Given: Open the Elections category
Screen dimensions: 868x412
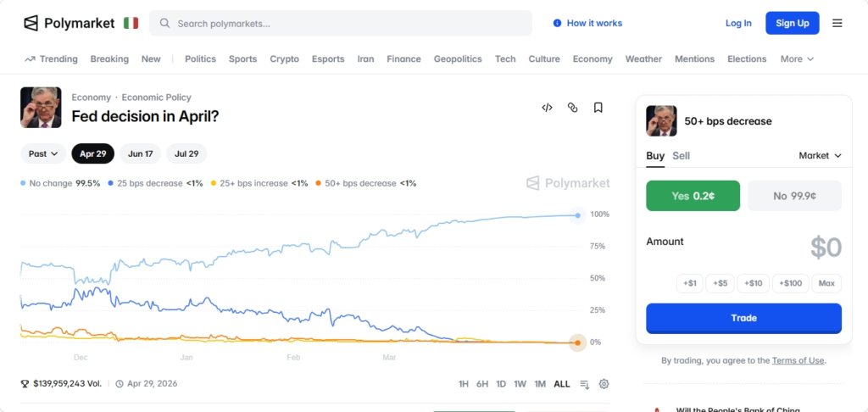Looking at the screenshot, I should pos(747,58).
